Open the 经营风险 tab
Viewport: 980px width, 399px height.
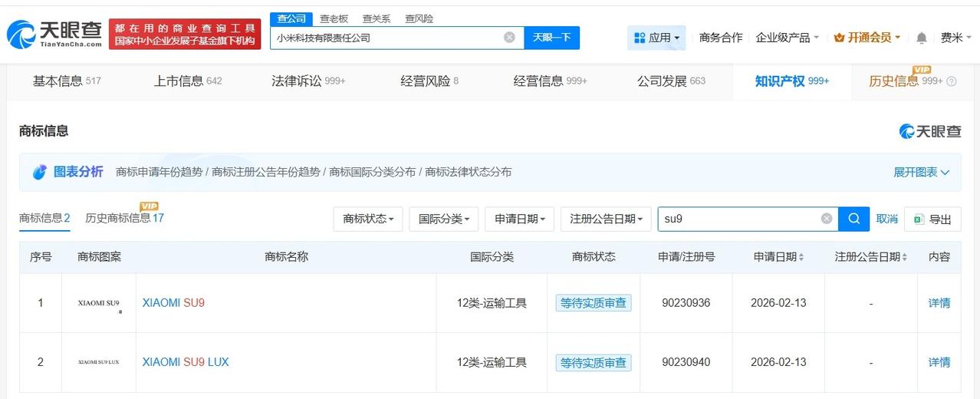[429, 81]
